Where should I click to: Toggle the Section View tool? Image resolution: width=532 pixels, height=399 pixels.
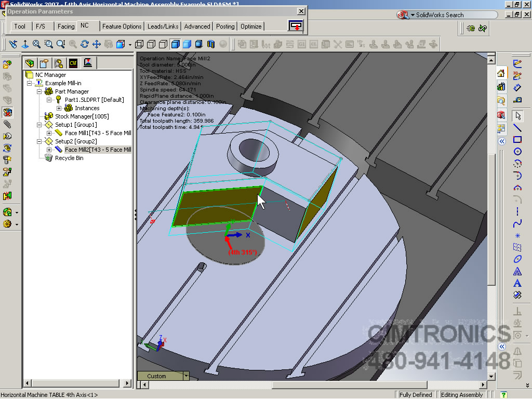point(211,44)
